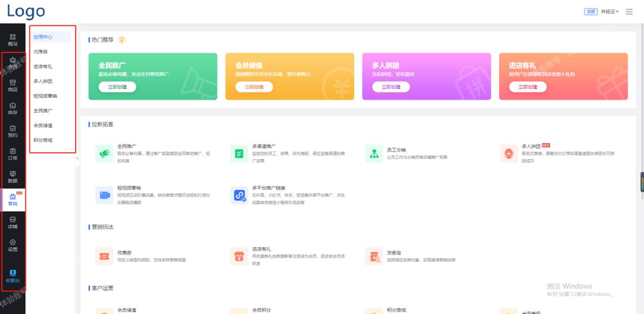Viewport: 644px width, 314px height.
Task: Open the 概况 overview sidebar icon
Action: point(12,40)
